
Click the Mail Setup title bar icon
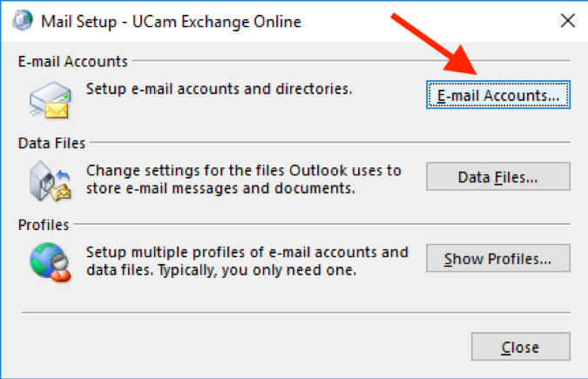(23, 21)
